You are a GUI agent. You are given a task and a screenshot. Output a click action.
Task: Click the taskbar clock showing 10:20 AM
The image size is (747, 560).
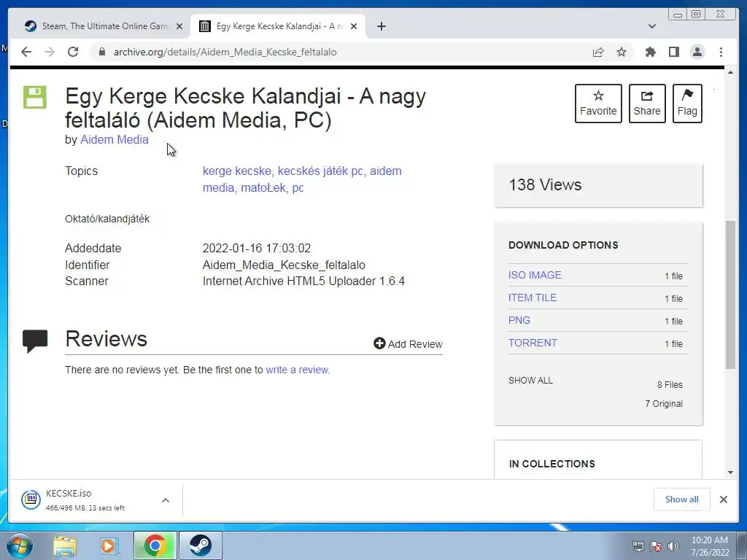point(710,546)
